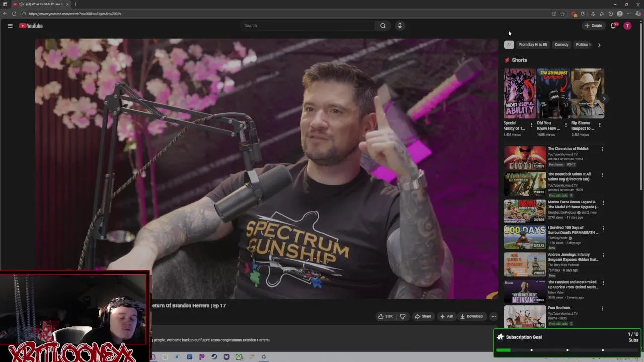Click the browser address bar URL
Screen dimensions: 644x362
(x=75, y=14)
